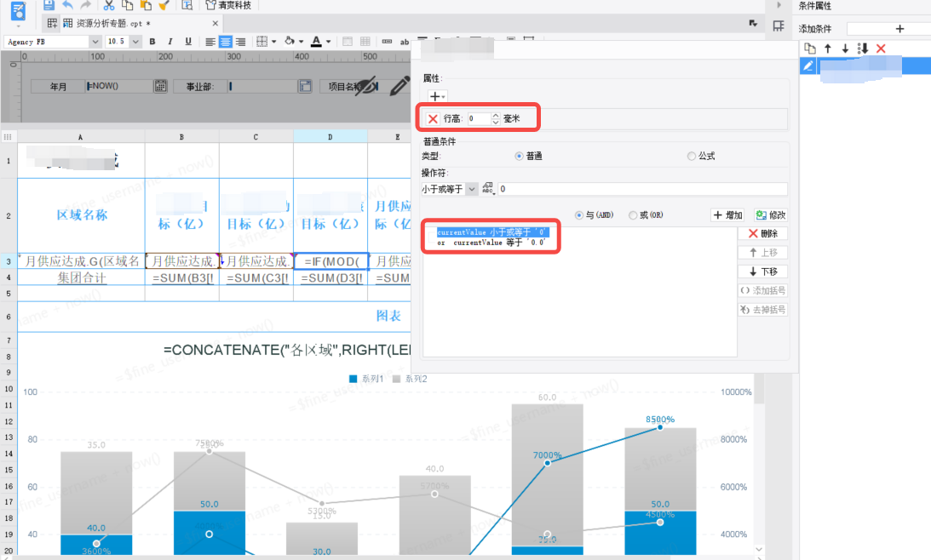The width and height of the screenshot is (931, 560).
Task: Click the Save icon in the top toolbar
Action: click(x=49, y=5)
